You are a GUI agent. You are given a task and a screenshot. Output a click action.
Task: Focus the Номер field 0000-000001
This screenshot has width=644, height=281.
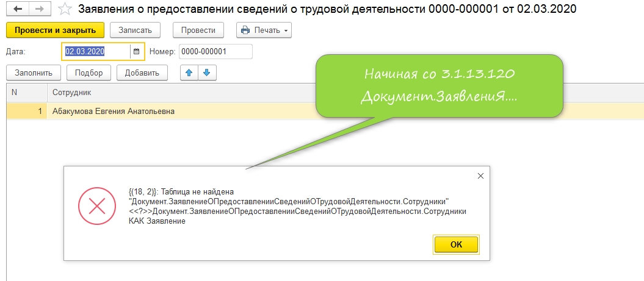pos(215,52)
